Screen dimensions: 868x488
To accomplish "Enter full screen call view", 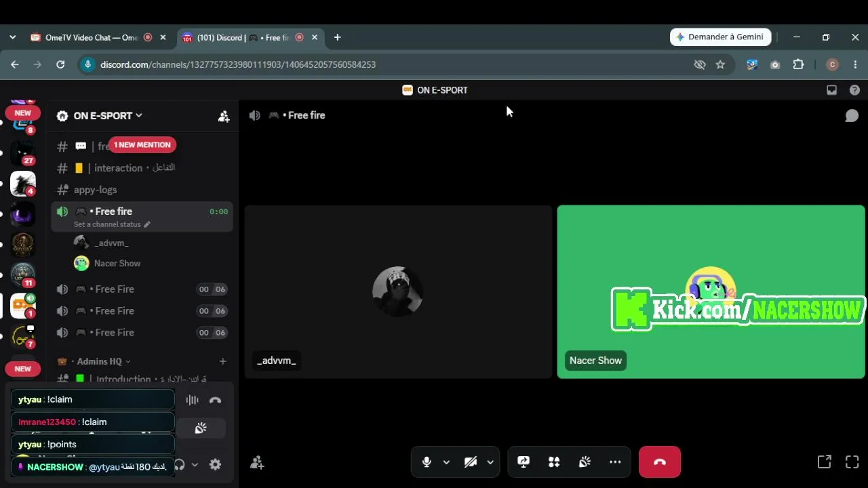I will tap(852, 462).
